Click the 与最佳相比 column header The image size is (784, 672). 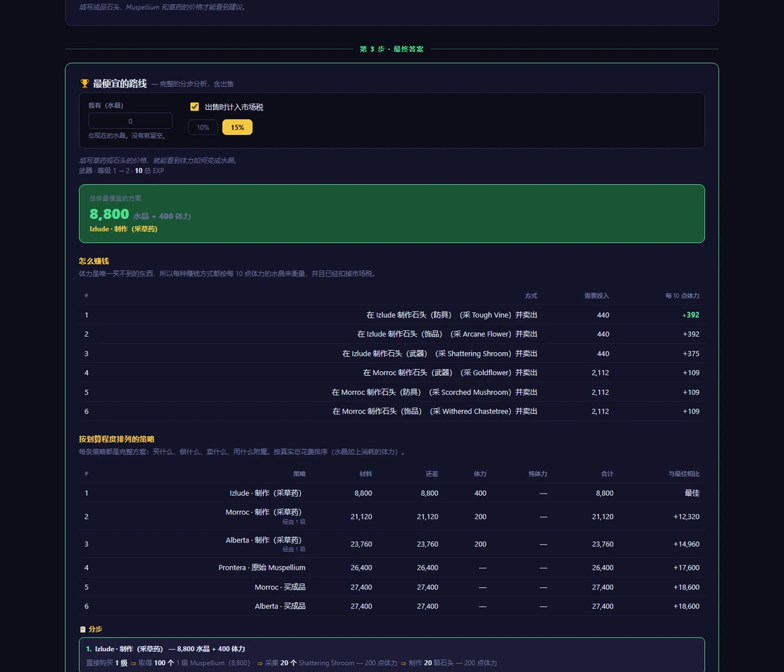pos(684,474)
